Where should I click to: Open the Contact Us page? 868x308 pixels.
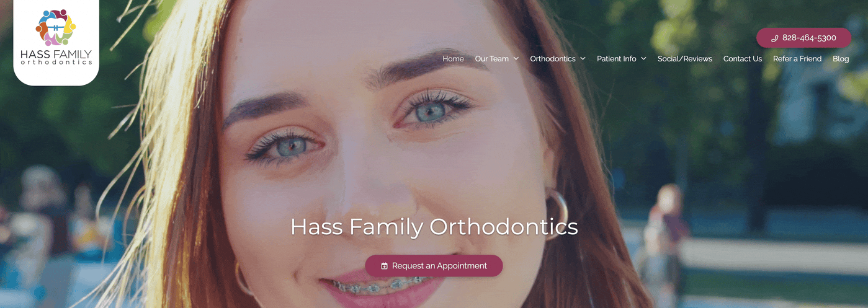pyautogui.click(x=743, y=59)
